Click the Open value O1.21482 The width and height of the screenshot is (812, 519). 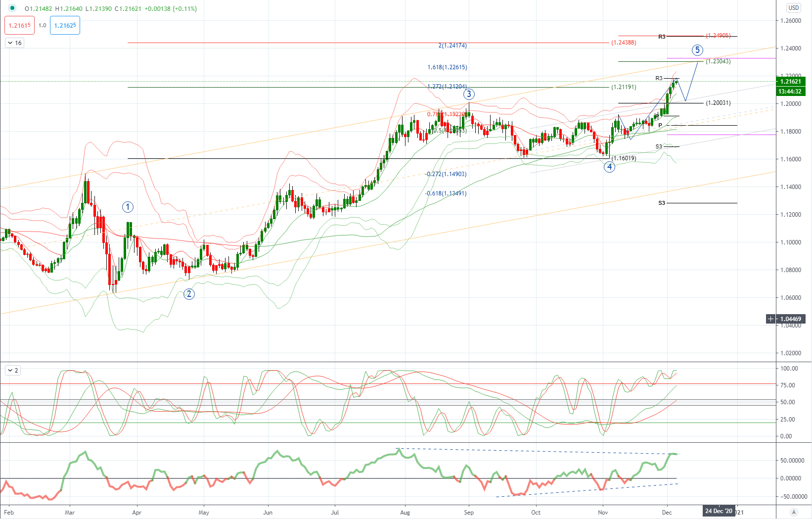(x=39, y=9)
